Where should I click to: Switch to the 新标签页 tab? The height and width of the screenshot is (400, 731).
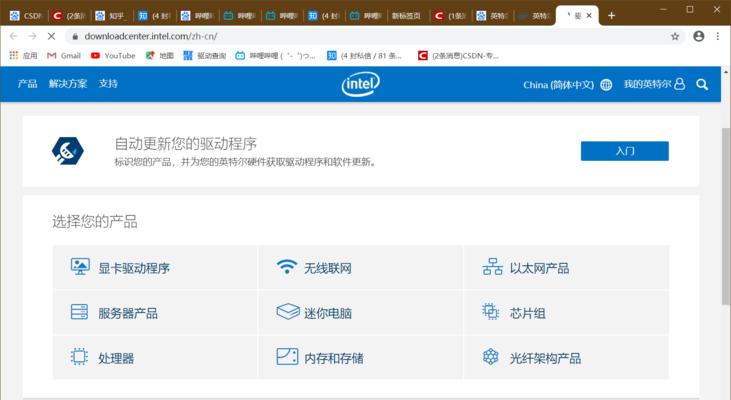[x=407, y=16]
